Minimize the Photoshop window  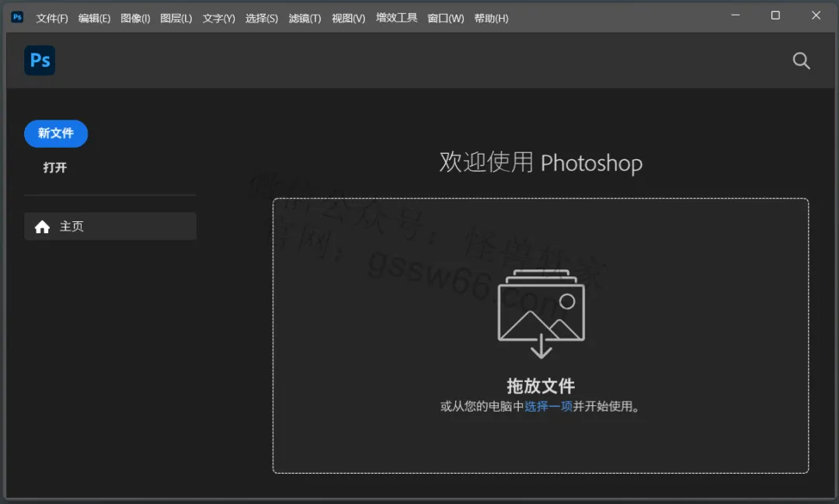[736, 16]
